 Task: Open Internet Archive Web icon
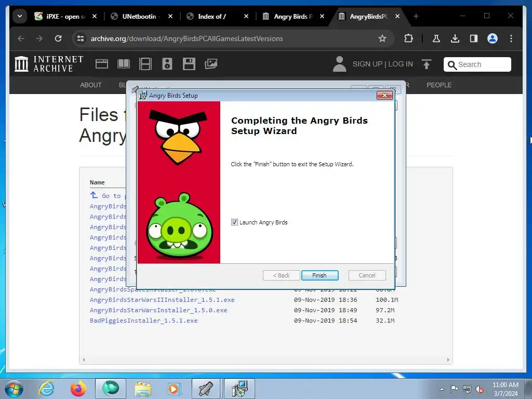tap(101, 64)
